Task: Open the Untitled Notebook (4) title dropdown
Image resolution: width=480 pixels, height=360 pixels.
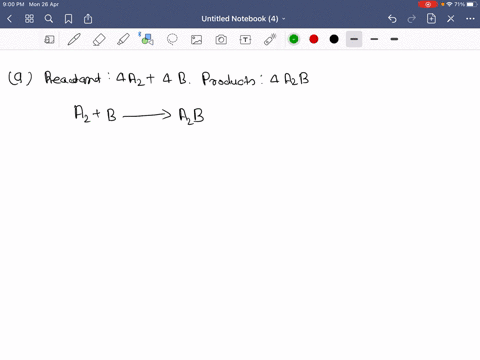Action: [x=243, y=19]
